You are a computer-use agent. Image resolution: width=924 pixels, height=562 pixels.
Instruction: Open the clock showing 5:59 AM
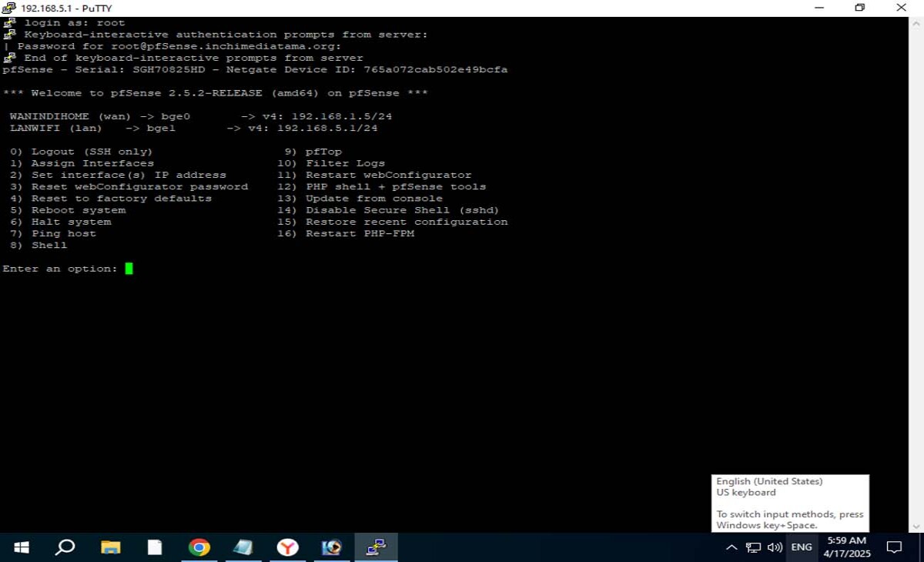[846, 547]
